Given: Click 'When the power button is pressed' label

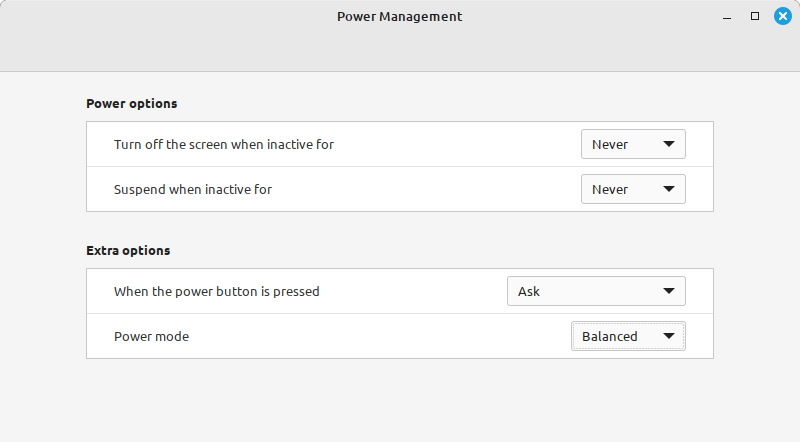Looking at the screenshot, I should (x=217, y=291).
